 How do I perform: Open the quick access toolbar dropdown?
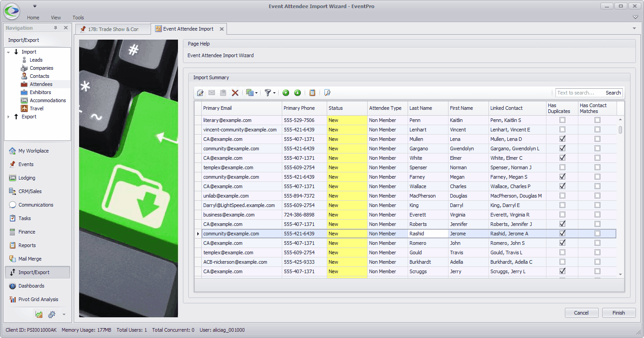coord(35,6)
